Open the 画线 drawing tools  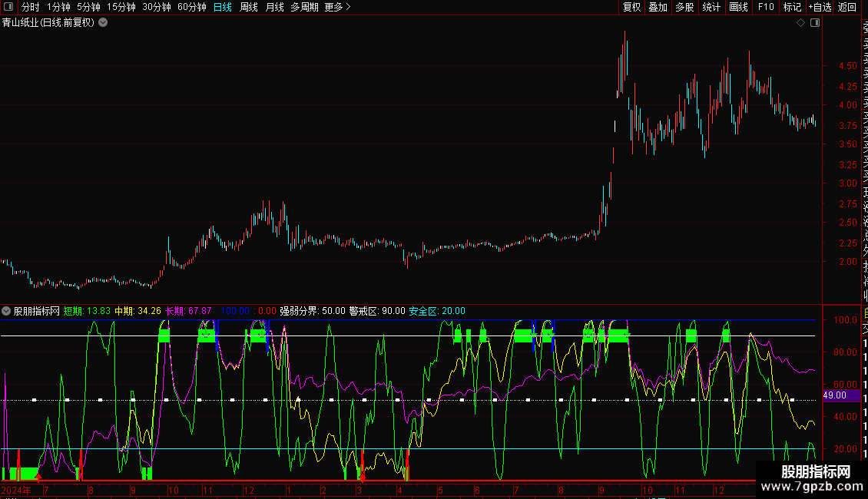coord(738,7)
